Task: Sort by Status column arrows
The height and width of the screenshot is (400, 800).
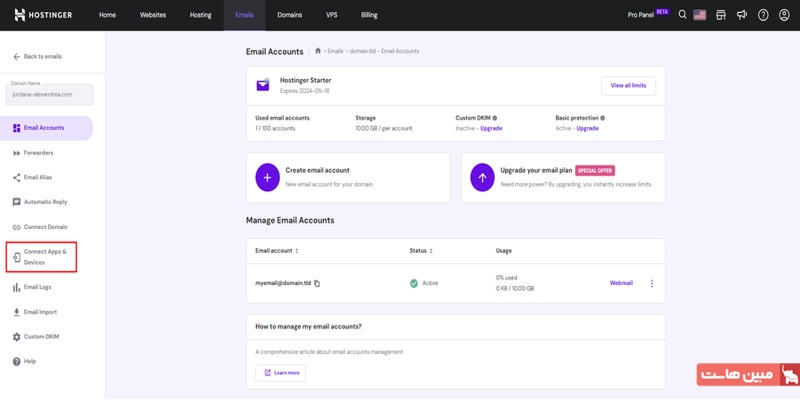Action: (432, 250)
